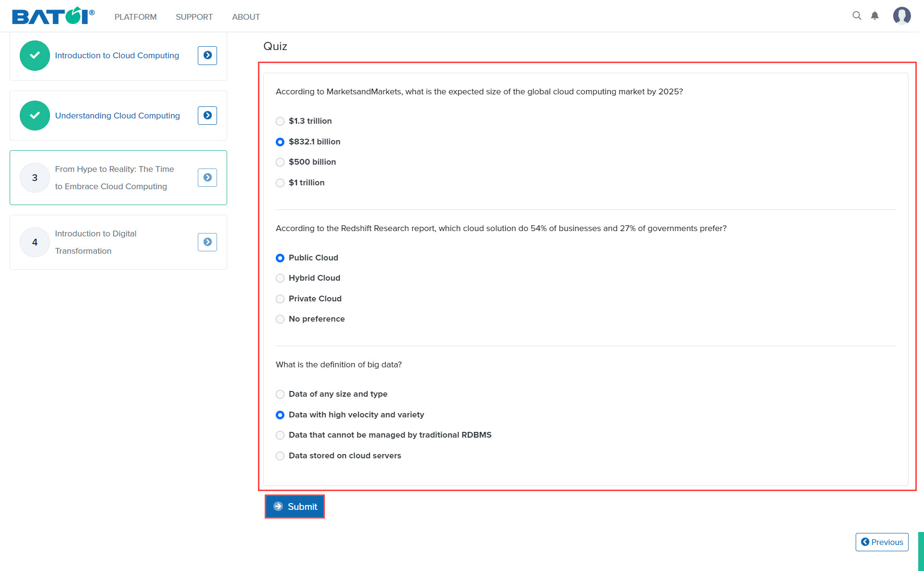This screenshot has height=571, width=924.
Task: Select the $1.3 trillion radio button
Action: point(280,121)
